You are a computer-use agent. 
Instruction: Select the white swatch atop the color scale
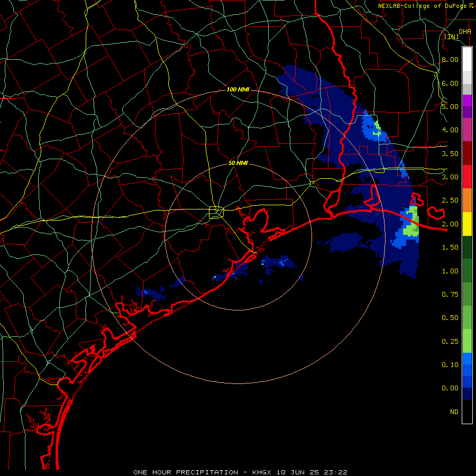(467, 59)
